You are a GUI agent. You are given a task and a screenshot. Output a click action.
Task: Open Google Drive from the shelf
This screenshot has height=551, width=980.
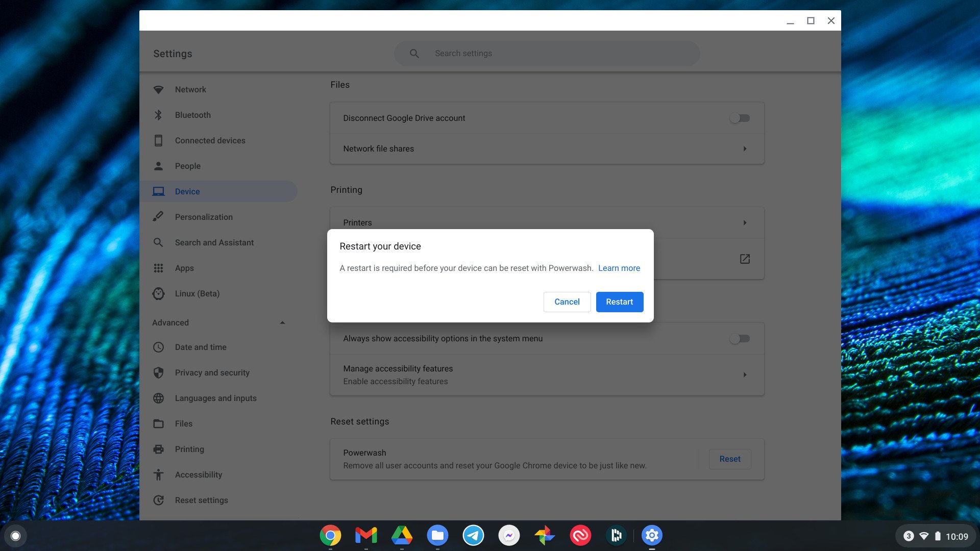[402, 535]
